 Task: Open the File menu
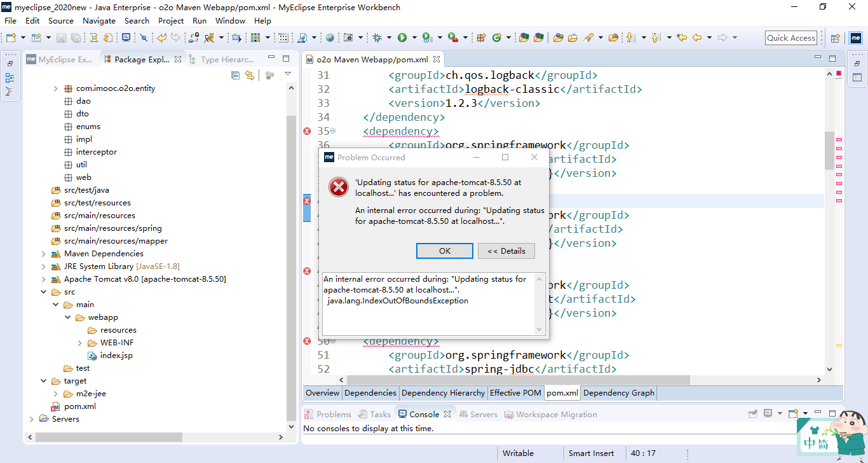11,20
